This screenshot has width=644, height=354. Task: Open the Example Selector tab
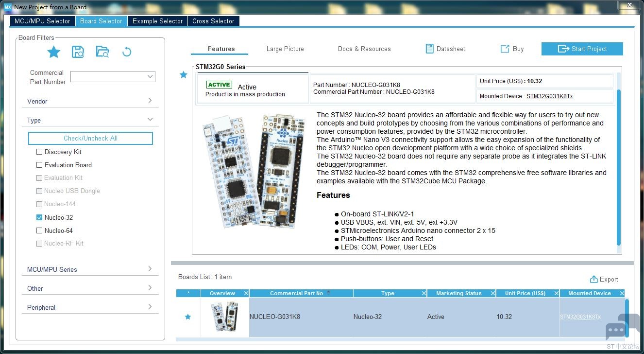[x=157, y=21]
